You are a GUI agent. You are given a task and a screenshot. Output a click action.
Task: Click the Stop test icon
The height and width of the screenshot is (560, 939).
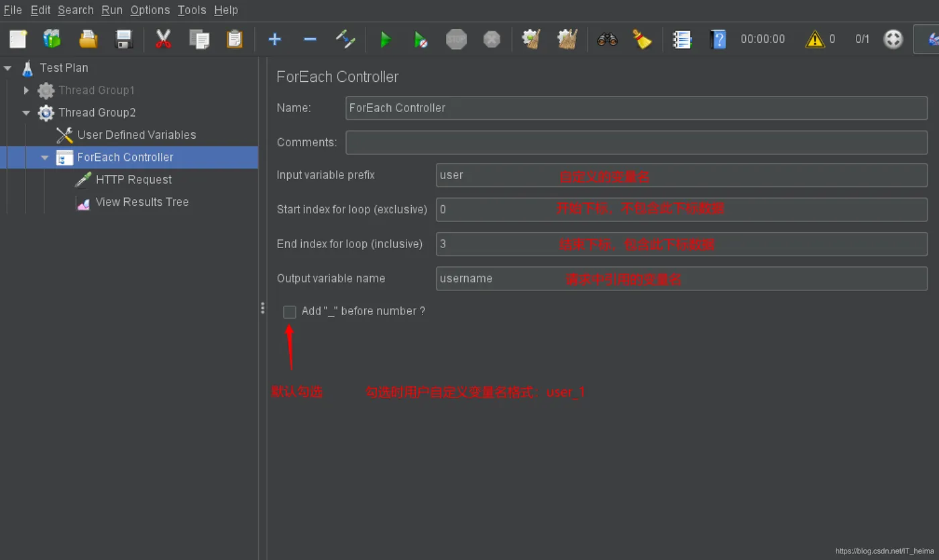click(456, 40)
